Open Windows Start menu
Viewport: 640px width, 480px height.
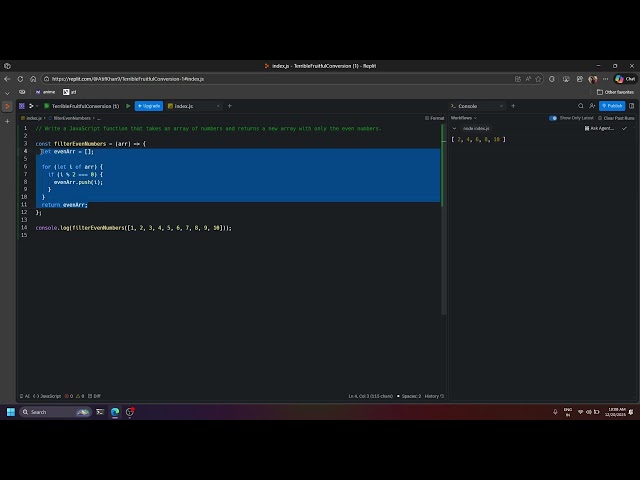[11, 412]
